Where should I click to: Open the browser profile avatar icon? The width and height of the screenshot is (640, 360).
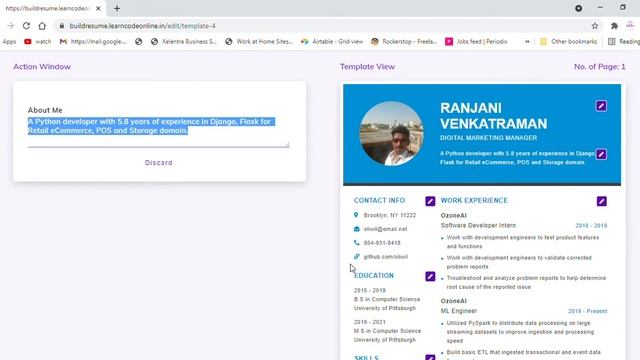pos(631,26)
